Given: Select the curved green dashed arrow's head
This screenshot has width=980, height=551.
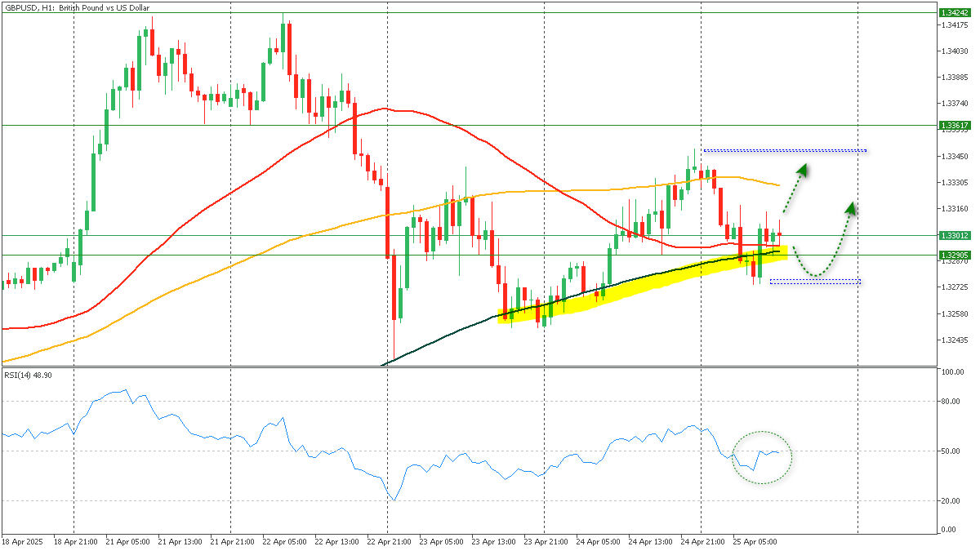Looking at the screenshot, I should 851,208.
